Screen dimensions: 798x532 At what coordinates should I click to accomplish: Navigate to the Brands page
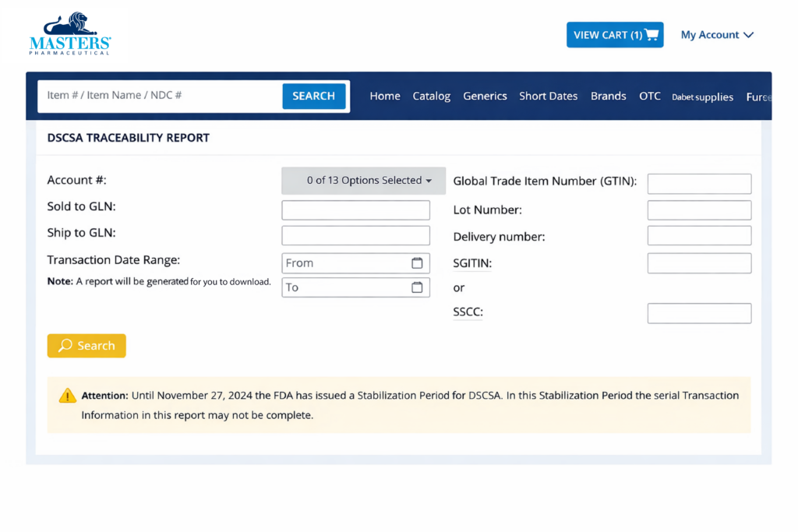(x=609, y=97)
